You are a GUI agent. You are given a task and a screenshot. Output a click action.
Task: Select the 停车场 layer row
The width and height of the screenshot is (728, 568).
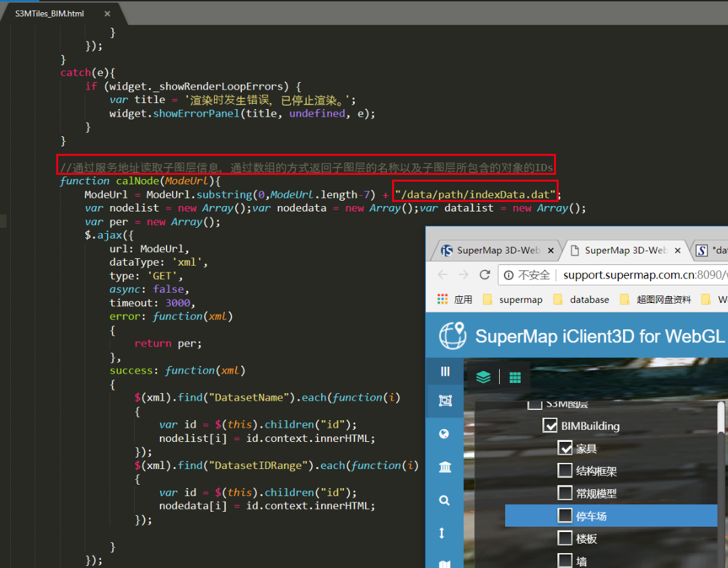pos(611,516)
